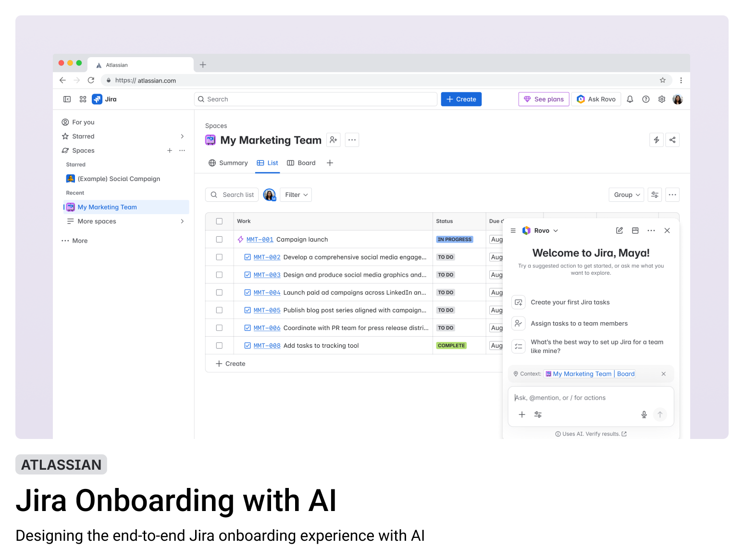Viewport: 744px width, 560px height.
Task: Start a new Rovo chat with the pencil icon
Action: 619,231
